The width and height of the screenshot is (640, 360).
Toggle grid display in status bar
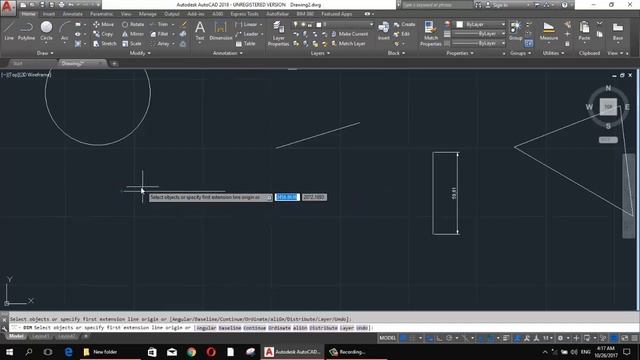point(403,338)
